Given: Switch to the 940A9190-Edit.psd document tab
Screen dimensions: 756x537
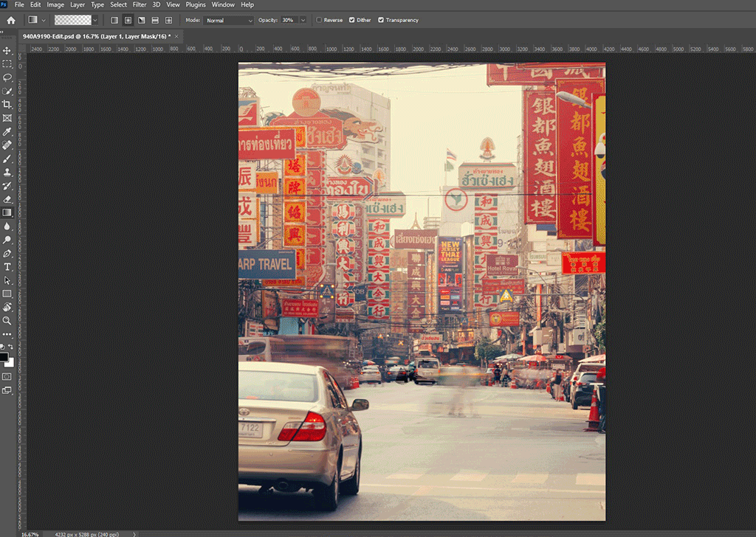Looking at the screenshot, I should [95, 35].
